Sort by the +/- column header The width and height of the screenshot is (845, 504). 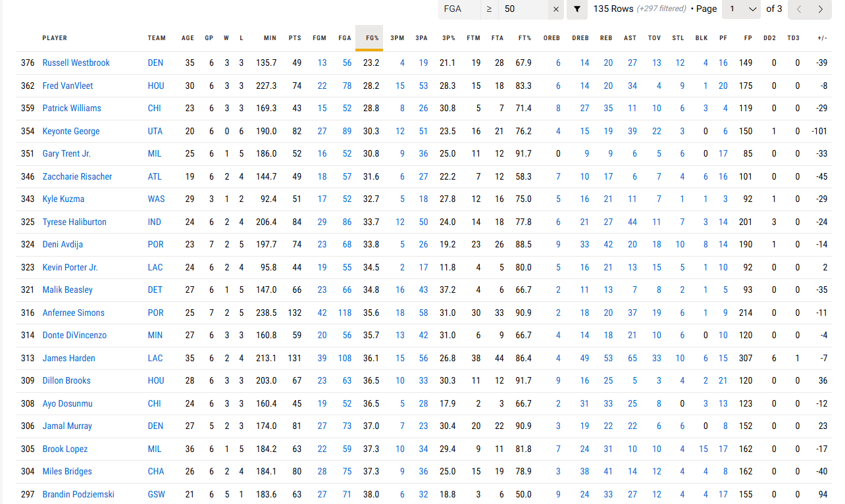tap(822, 38)
